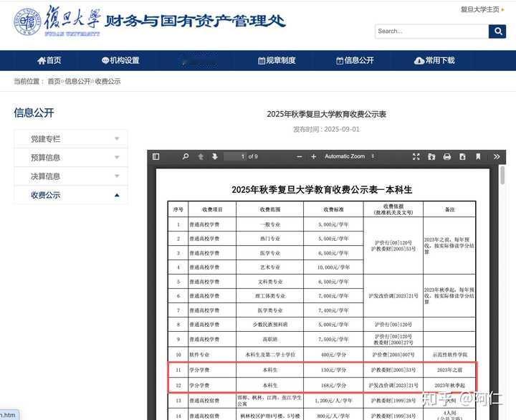Click 收费公示 in the breadcrumb

[x=107, y=81]
